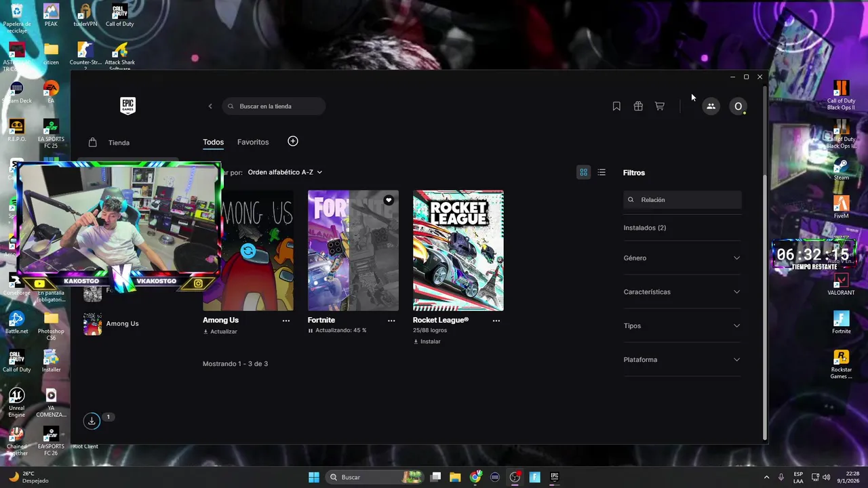Open the downloads icon at the sidebar bottom

pos(92,421)
